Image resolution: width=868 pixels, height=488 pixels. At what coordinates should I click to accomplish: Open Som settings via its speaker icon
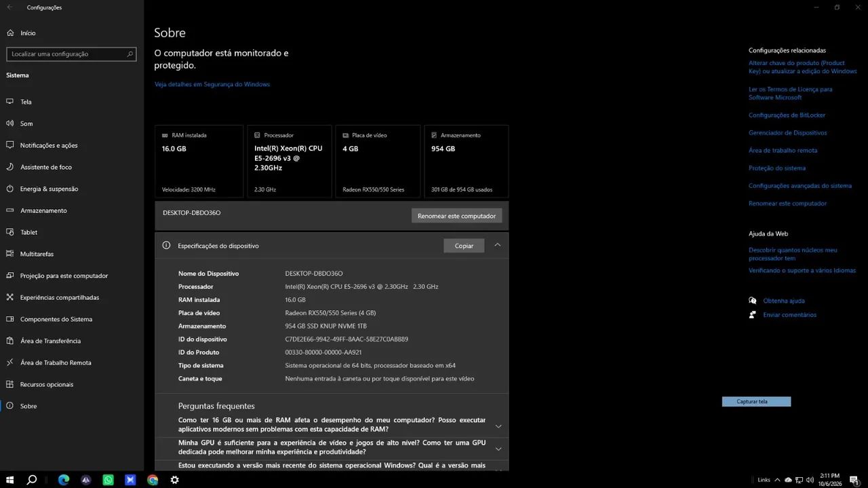click(9, 124)
